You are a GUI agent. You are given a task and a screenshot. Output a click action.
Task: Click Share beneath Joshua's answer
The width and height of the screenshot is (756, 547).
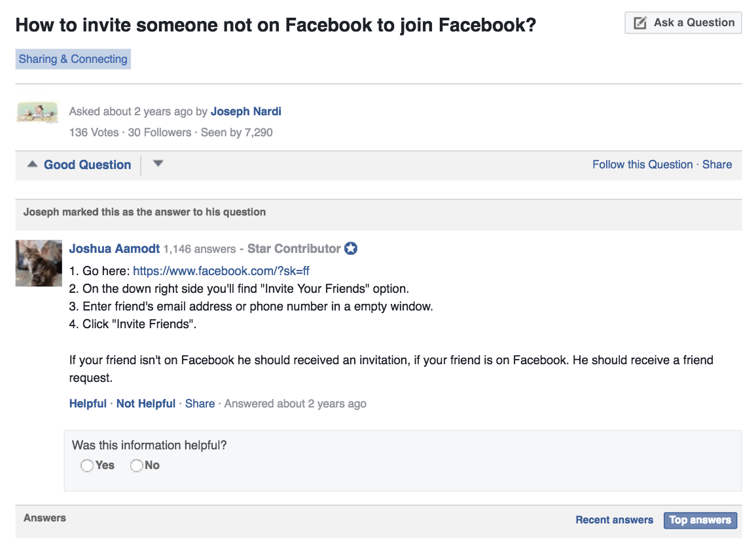pyautogui.click(x=200, y=404)
